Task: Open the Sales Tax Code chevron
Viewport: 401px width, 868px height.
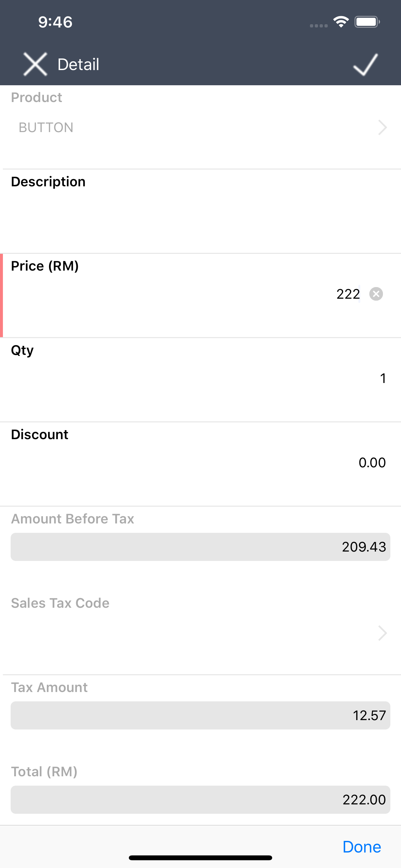Action: coord(383,633)
